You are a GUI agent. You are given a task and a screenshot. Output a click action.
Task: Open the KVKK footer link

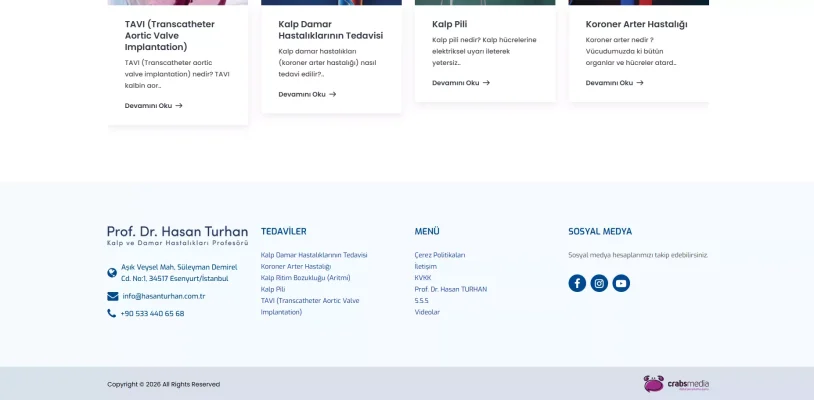423,278
